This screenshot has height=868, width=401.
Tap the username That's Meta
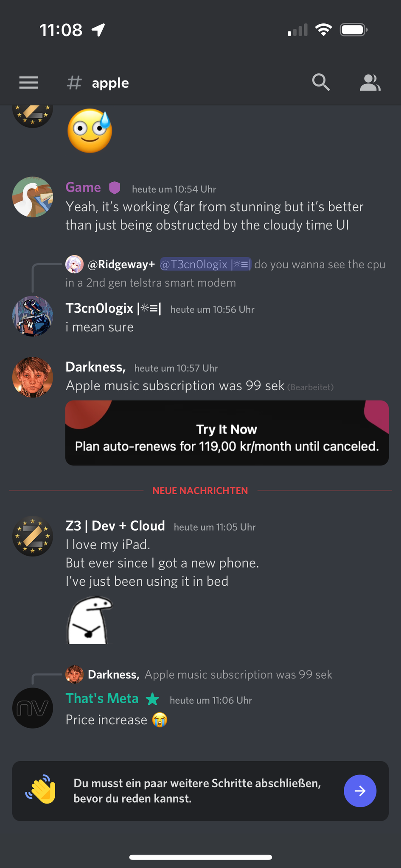click(x=102, y=698)
